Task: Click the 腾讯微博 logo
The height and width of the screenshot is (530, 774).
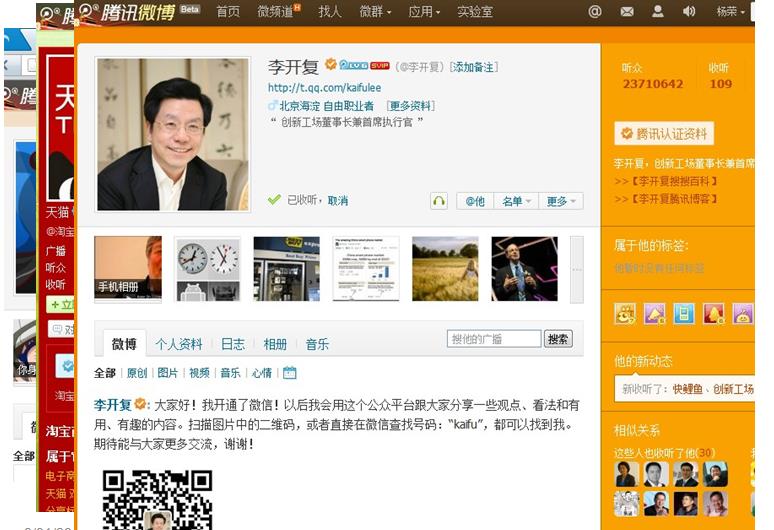Action: pos(127,11)
